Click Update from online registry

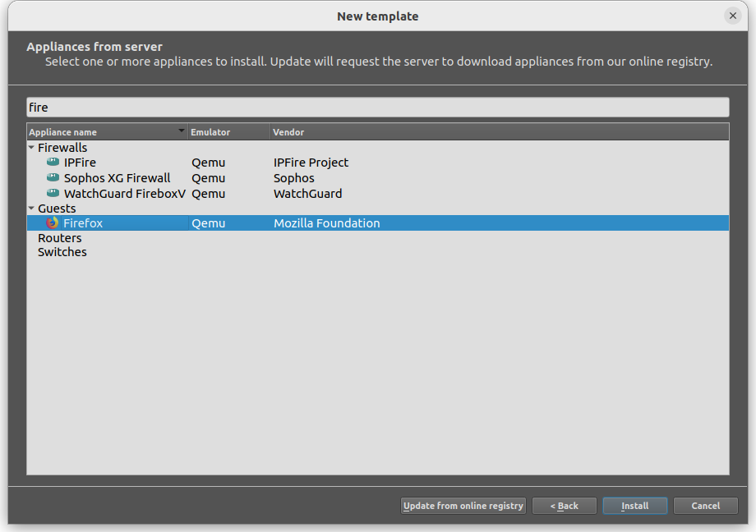463,506
